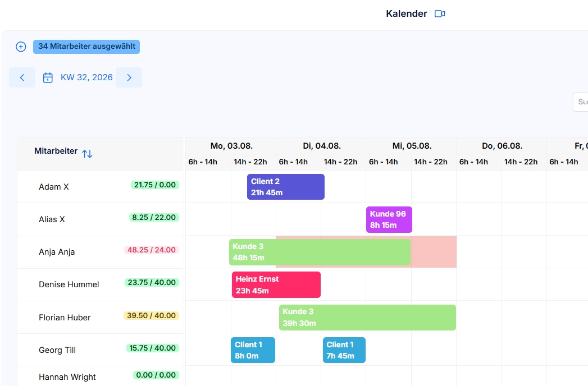Open Heinz Ernst 23h 45m shift
This screenshot has width=588, height=386.
click(x=276, y=285)
